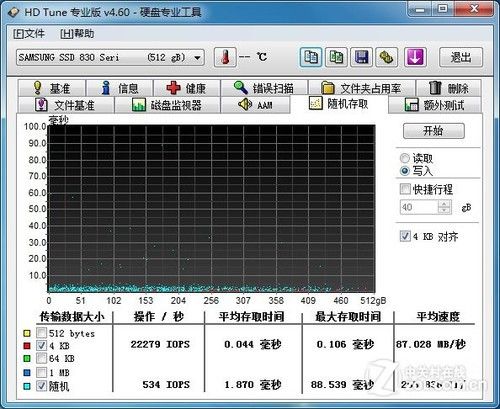Viewport: 500px width, 409px height.
Task: Click the red 4 KB color swatch
Action: pyautogui.click(x=27, y=346)
